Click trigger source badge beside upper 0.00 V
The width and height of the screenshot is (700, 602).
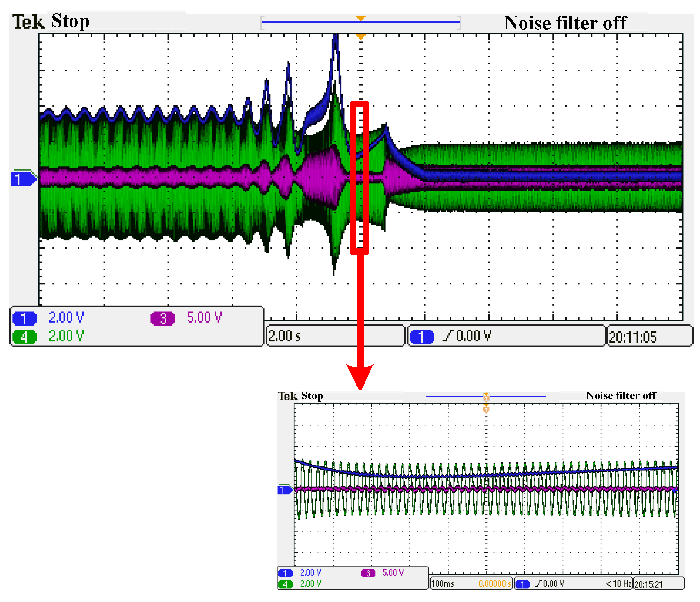[421, 337]
